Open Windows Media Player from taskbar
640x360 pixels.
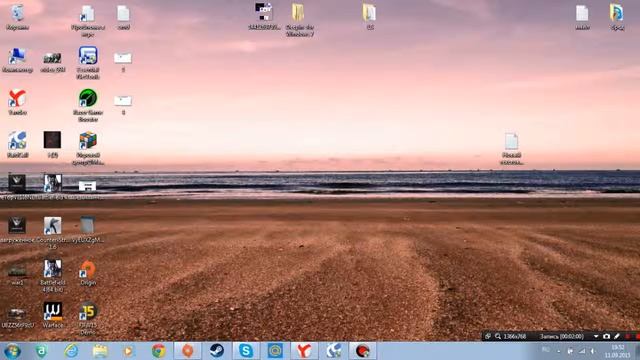(129, 351)
